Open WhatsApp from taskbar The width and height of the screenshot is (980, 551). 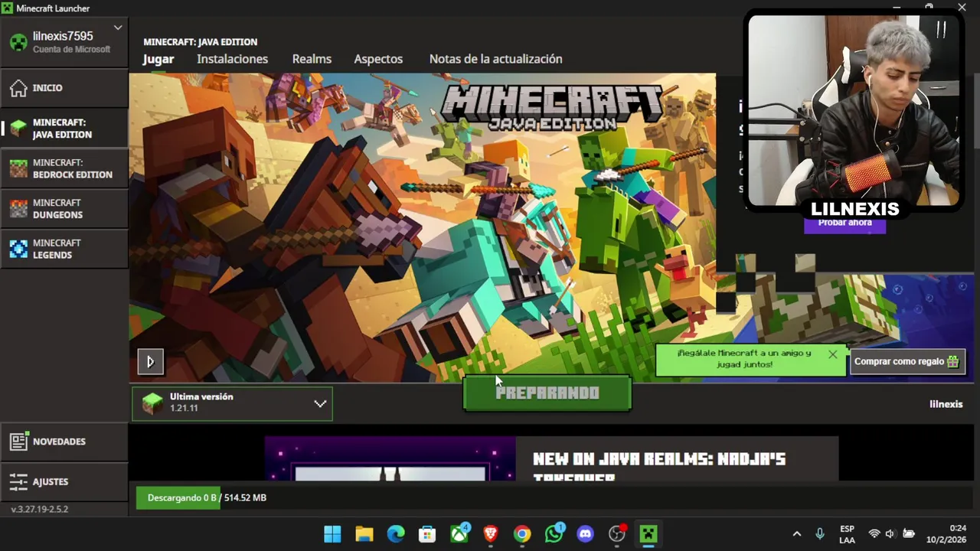(x=554, y=534)
